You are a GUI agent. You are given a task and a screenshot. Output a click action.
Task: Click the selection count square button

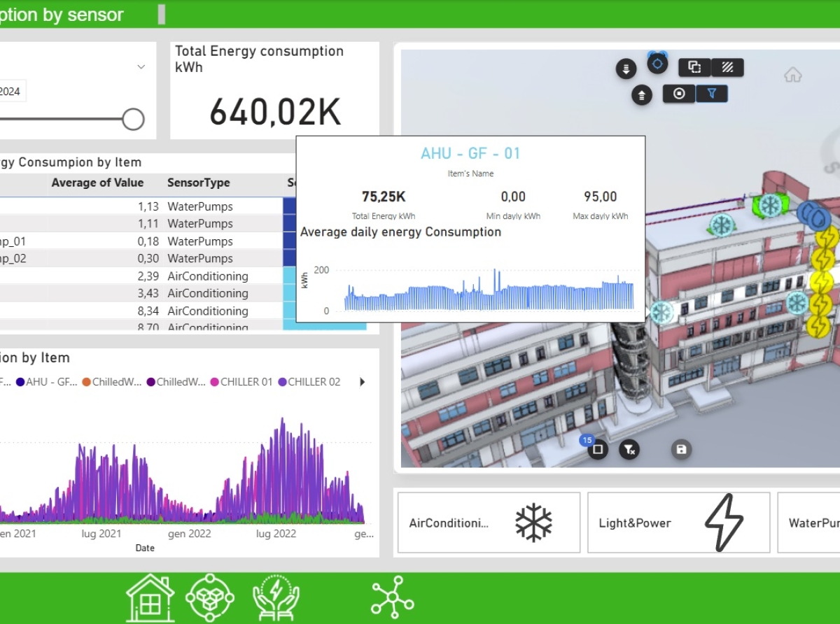[598, 449]
